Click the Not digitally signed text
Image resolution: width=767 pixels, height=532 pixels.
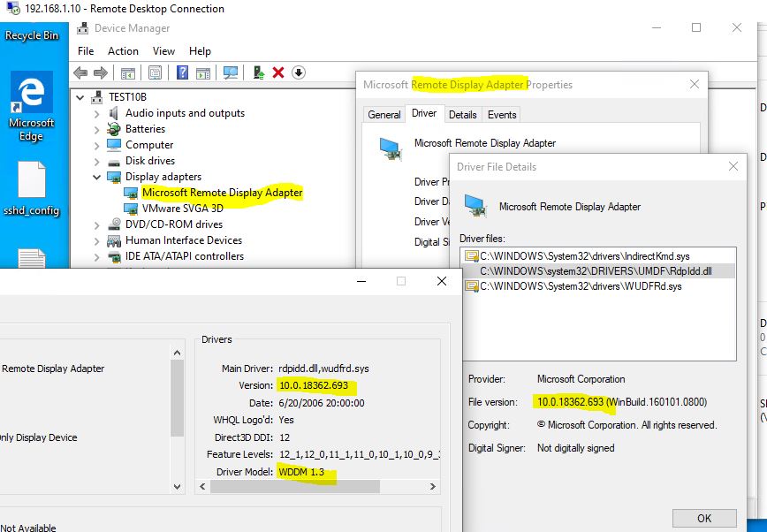[576, 448]
